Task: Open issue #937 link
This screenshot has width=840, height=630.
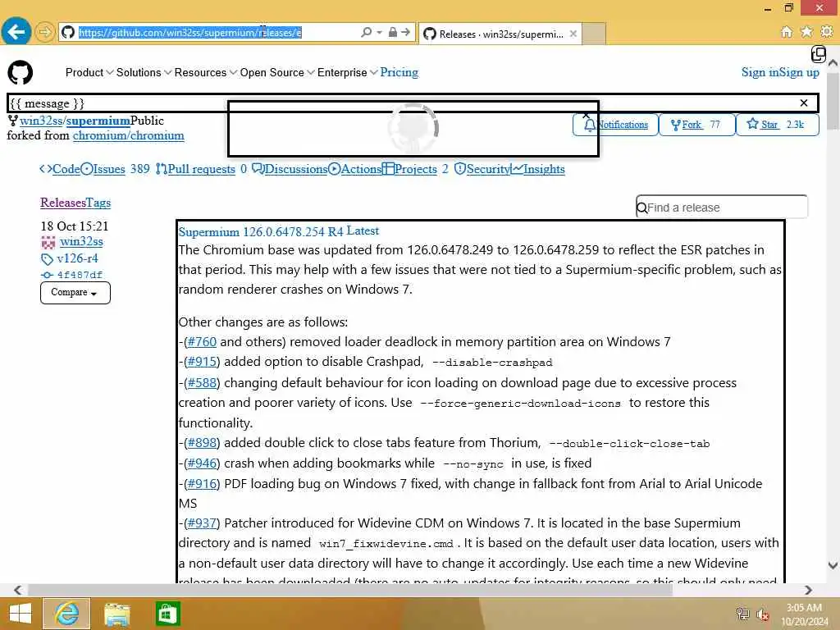Action: (202, 523)
